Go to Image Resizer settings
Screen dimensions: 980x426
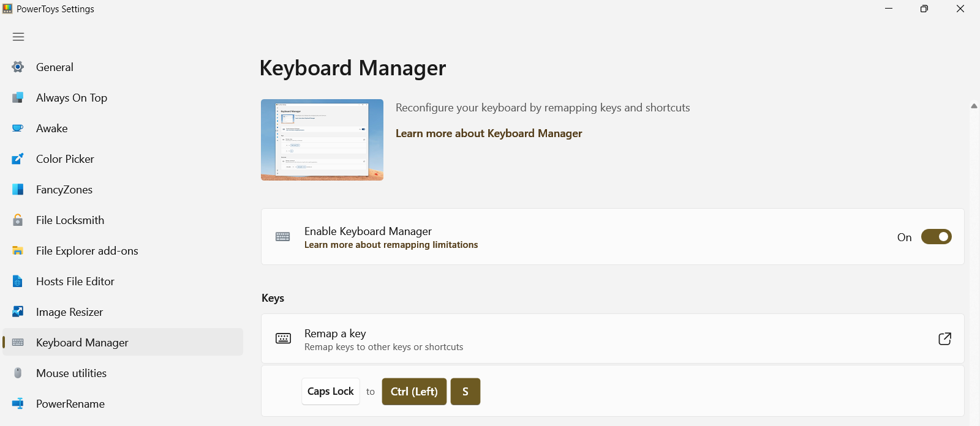(x=69, y=312)
